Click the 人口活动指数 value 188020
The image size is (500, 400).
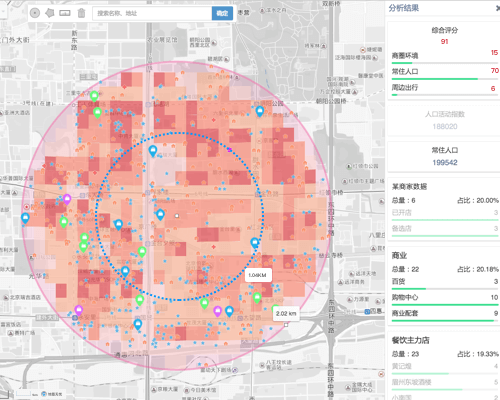coord(445,126)
